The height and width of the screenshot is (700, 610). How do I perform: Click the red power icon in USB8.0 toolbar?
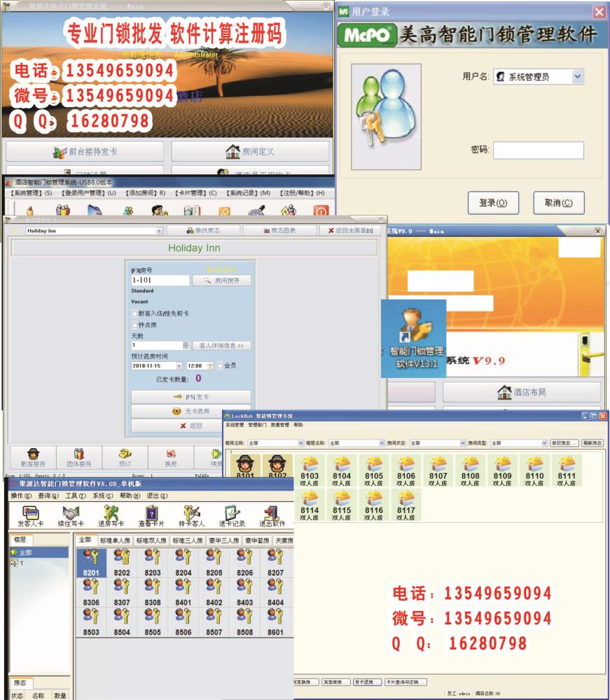coord(321,210)
